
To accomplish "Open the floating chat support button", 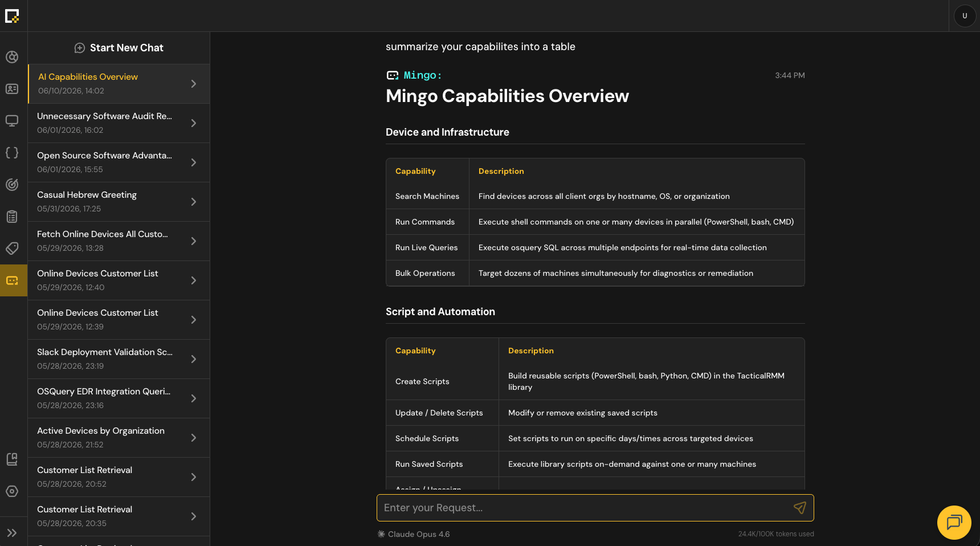I will tap(954, 523).
